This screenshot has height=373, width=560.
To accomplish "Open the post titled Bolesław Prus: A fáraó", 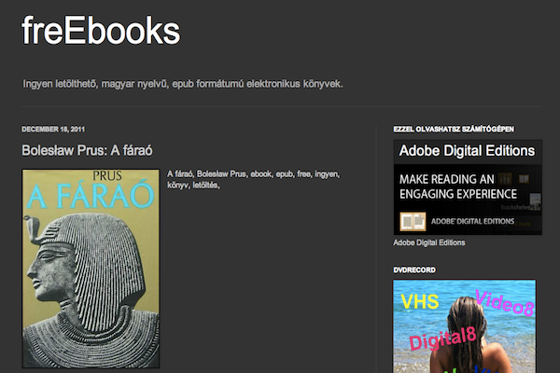I will (87, 150).
